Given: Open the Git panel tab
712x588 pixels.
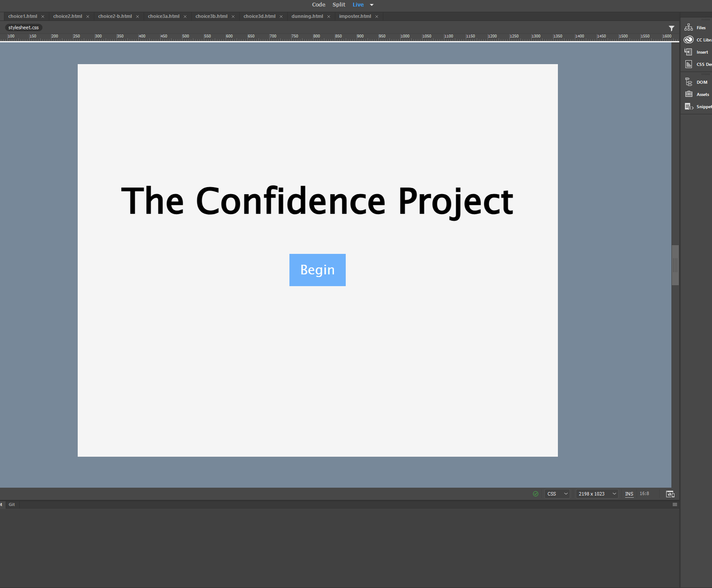Looking at the screenshot, I should [x=12, y=505].
